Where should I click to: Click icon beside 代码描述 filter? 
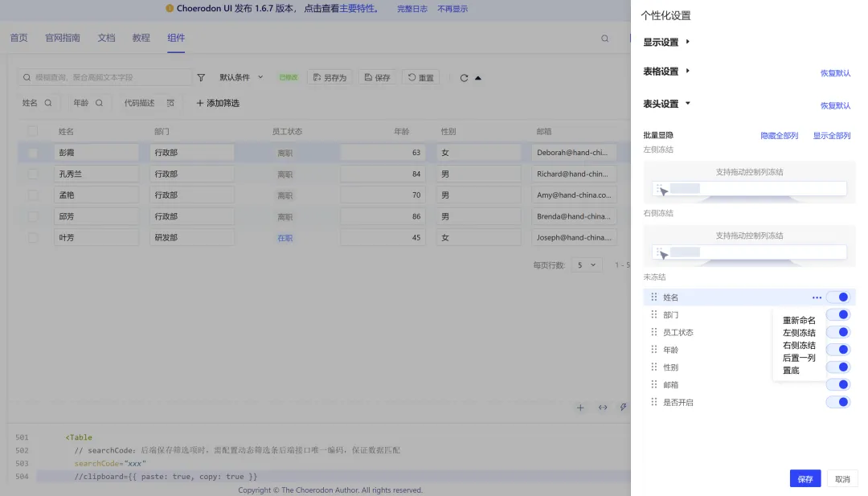click(x=170, y=103)
